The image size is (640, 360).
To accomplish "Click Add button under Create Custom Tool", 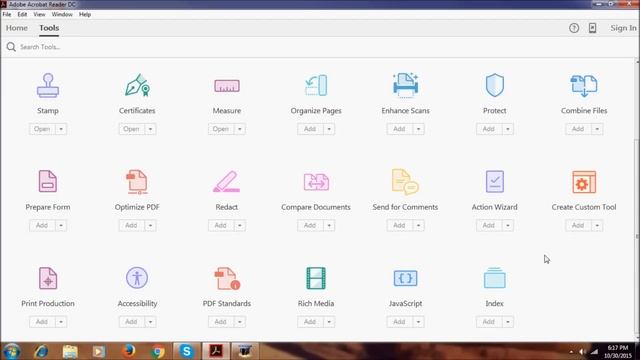I will 578,225.
